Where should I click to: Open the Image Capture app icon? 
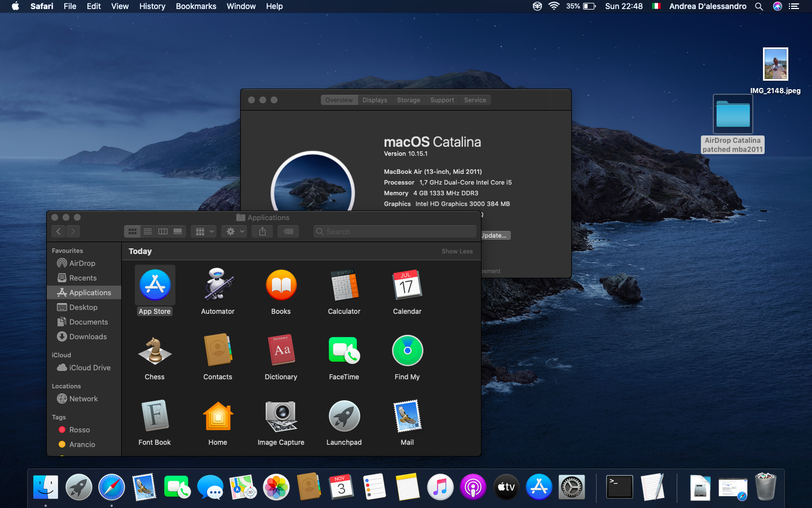pyautogui.click(x=281, y=416)
